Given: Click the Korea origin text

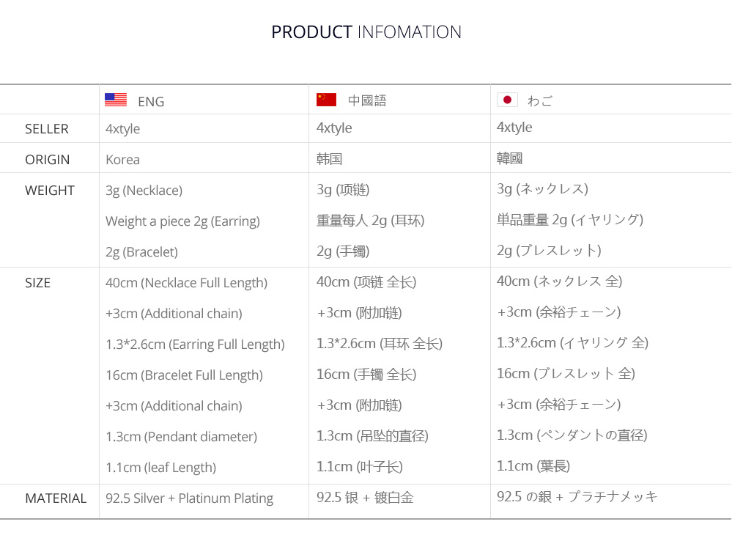Looking at the screenshot, I should (x=123, y=160).
